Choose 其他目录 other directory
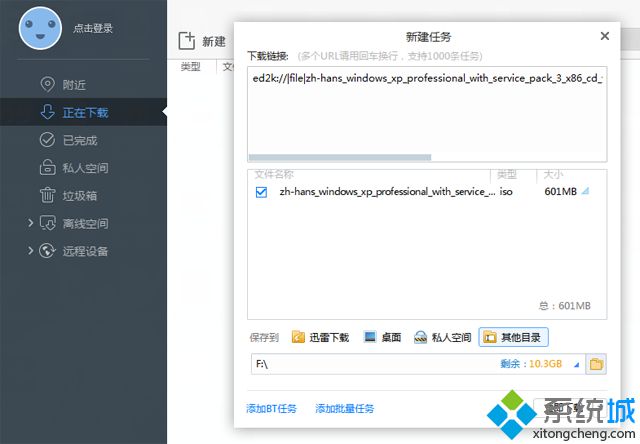Viewport: 640px width, 444px height. pos(513,337)
